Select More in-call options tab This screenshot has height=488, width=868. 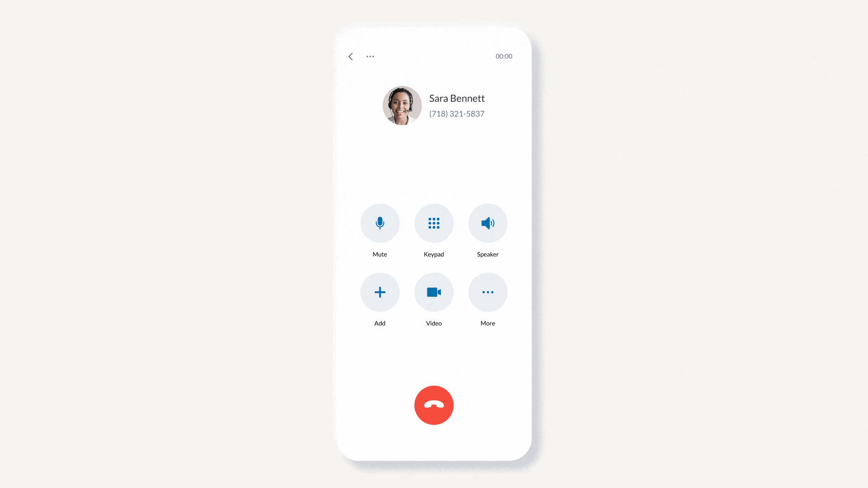[x=487, y=292]
